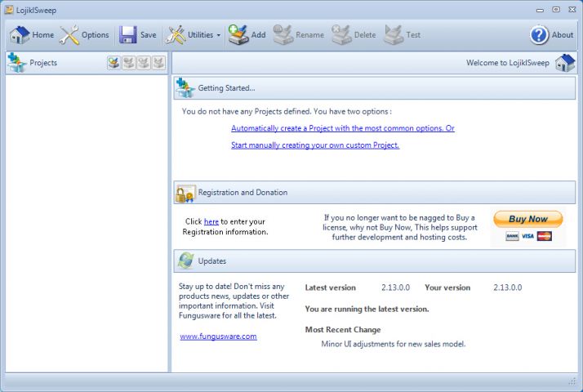Click the Save floppy disk icon
The height and width of the screenshot is (392, 583).
[128, 35]
